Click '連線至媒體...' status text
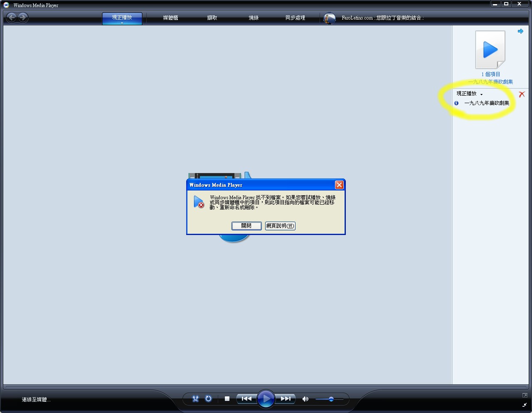The image size is (532, 413). 36,400
